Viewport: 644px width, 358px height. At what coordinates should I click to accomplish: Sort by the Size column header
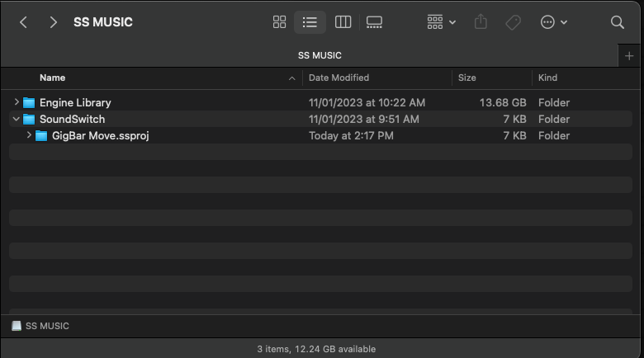[467, 78]
